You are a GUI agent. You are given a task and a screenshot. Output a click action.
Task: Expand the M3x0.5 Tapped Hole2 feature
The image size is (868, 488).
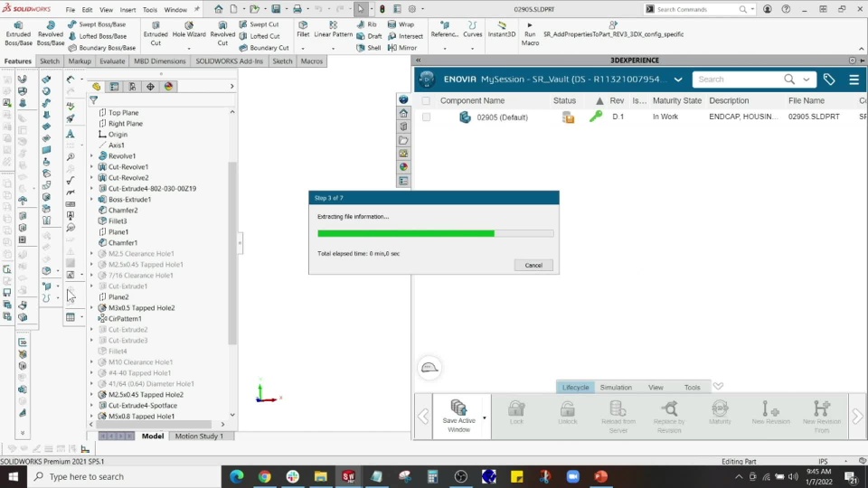(x=92, y=307)
